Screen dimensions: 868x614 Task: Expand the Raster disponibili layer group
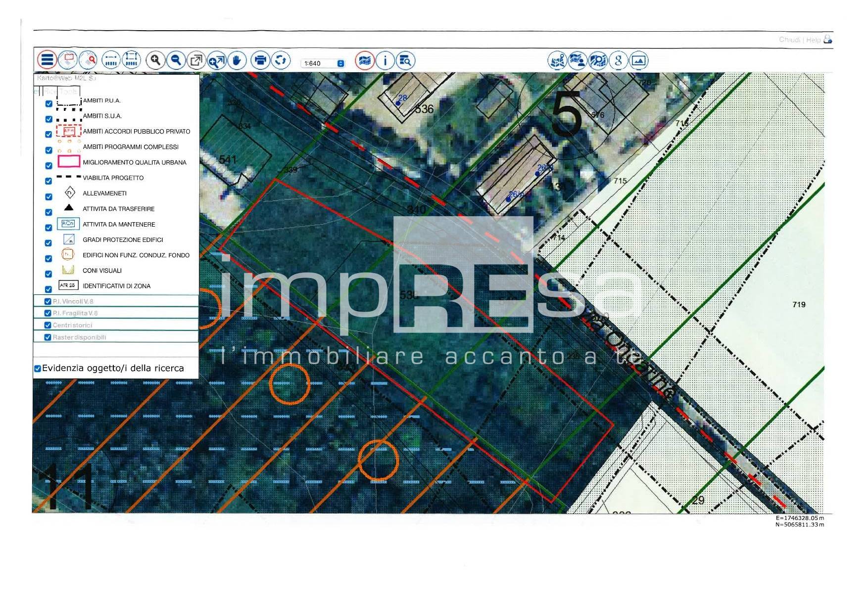[x=79, y=337]
